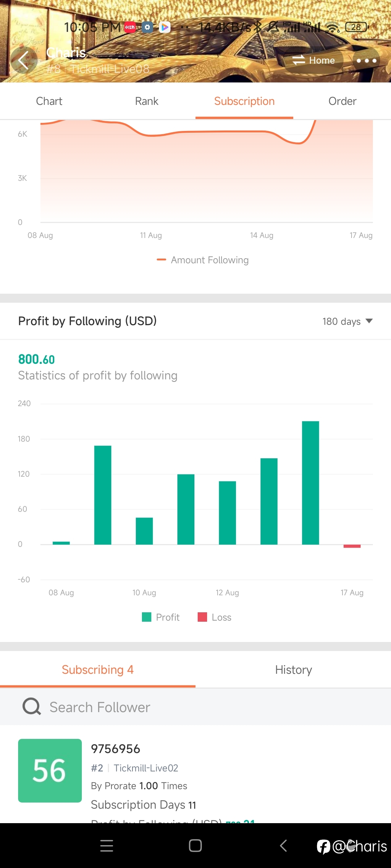Select the Order tab
The image size is (391, 868).
coord(342,101)
